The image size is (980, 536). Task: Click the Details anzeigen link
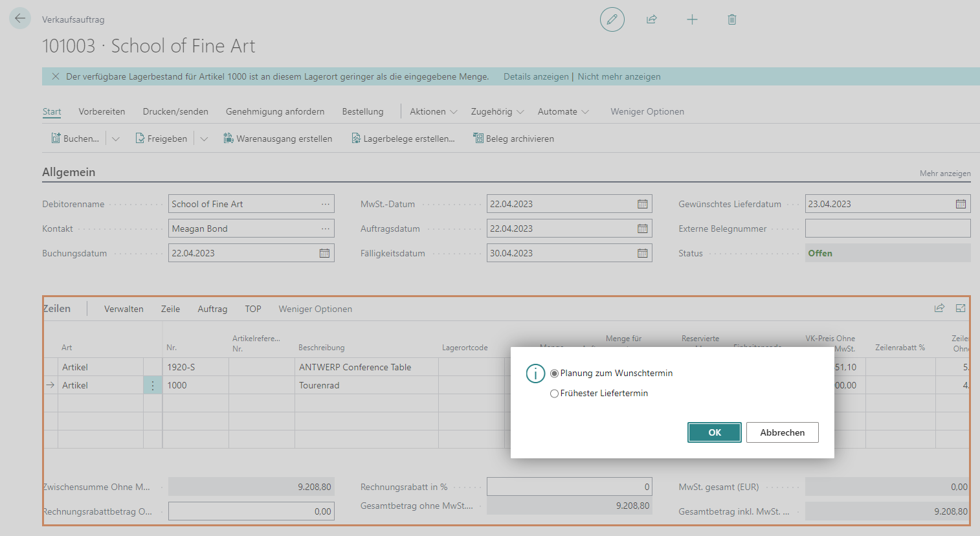(536, 76)
